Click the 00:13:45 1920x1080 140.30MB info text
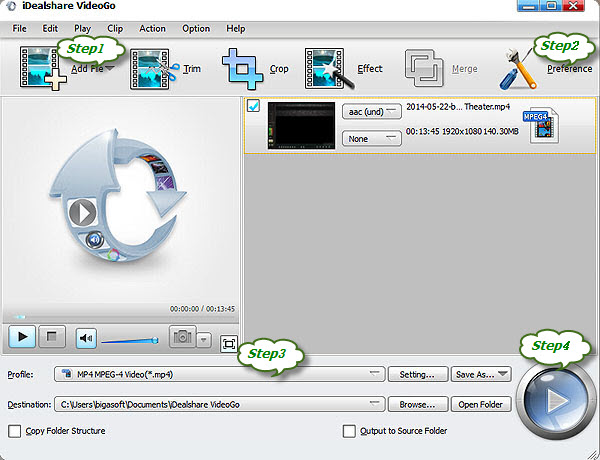Screen dimensions: 600x460 tap(462, 131)
